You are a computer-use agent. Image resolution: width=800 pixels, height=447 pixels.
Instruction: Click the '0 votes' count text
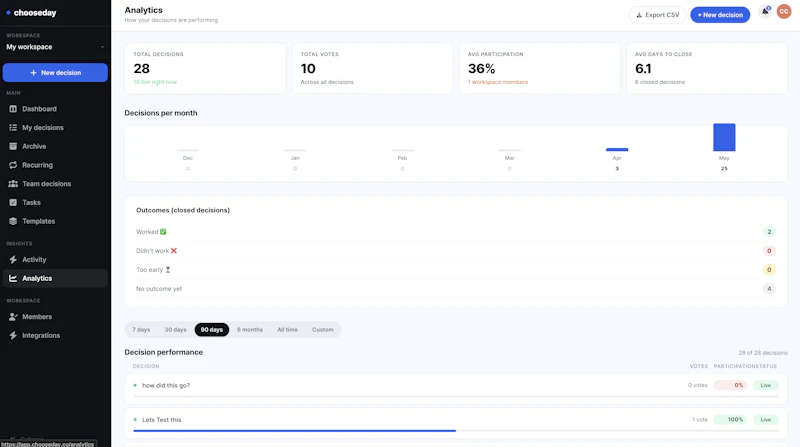[697, 385]
